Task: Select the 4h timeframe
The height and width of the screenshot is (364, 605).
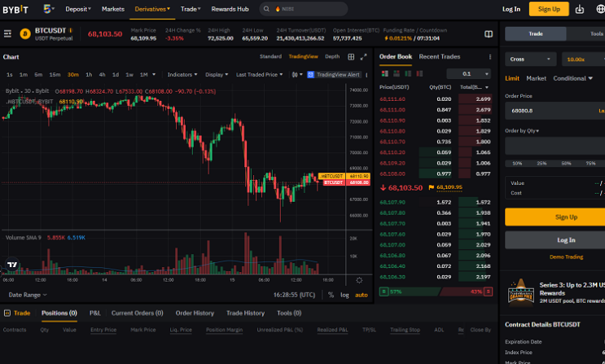Action: (x=102, y=74)
